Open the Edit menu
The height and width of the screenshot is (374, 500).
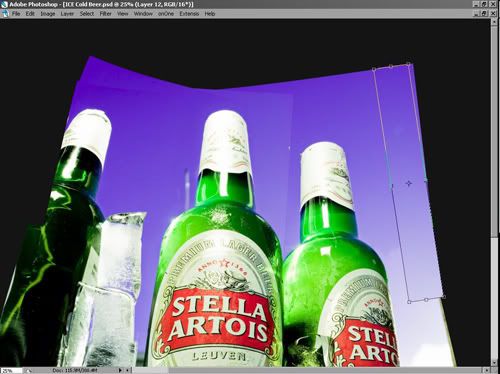pyautogui.click(x=30, y=14)
